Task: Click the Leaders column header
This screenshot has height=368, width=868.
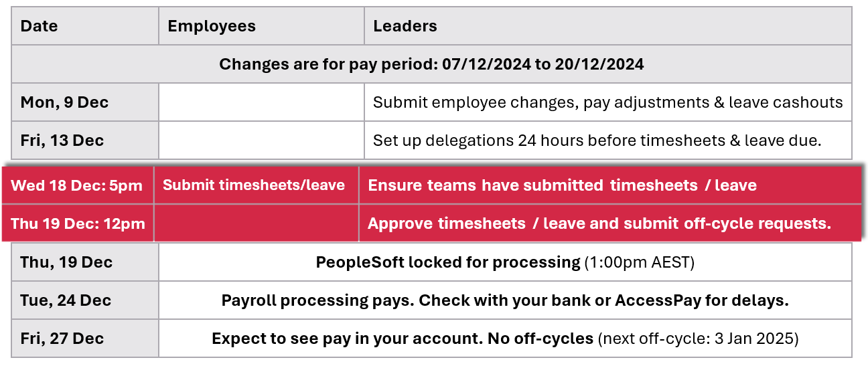Action: tap(405, 26)
